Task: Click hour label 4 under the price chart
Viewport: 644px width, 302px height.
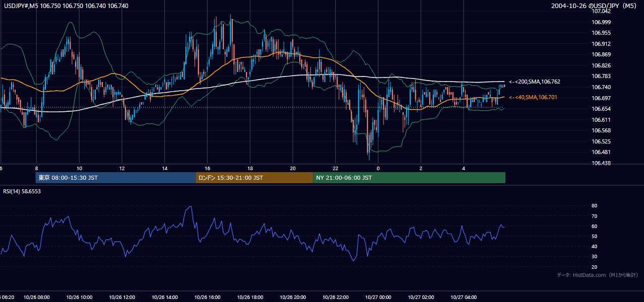Action: (464, 169)
